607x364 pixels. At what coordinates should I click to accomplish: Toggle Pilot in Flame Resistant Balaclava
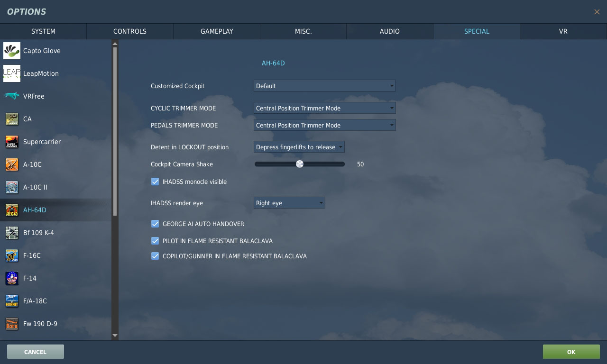click(155, 241)
